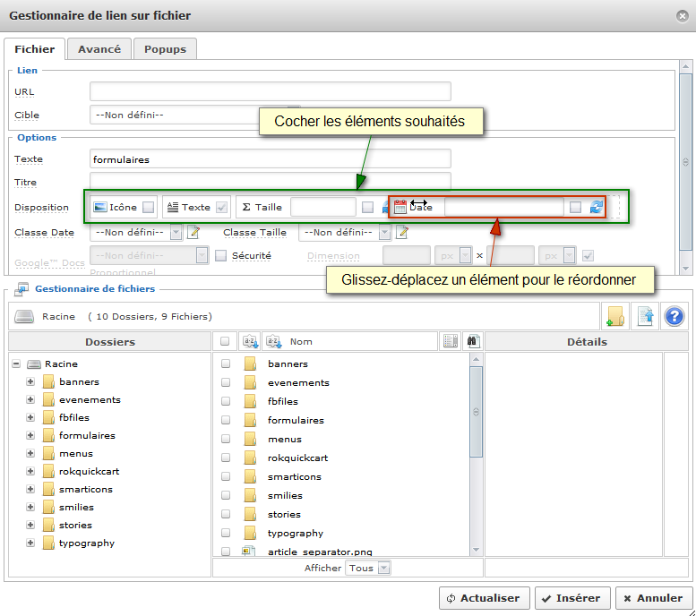Image resolution: width=696 pixels, height=616 pixels.
Task: Click the file list vertical scrollbar handle
Action: coord(476,411)
